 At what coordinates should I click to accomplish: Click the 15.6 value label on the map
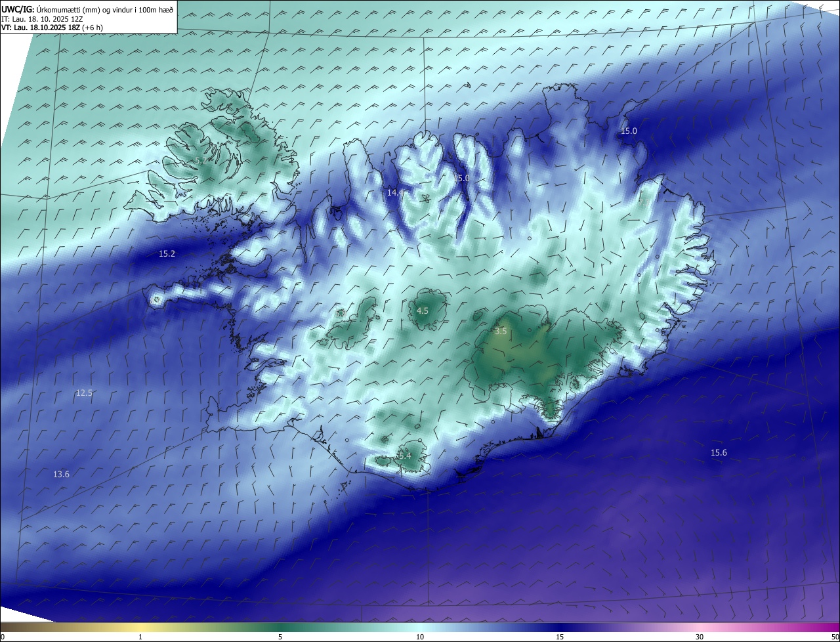[x=719, y=453]
